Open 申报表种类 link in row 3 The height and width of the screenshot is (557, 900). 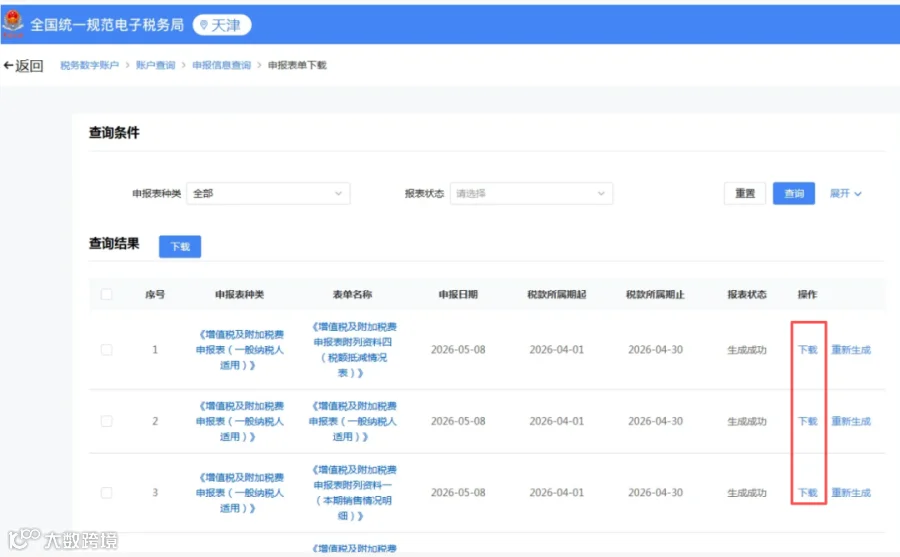click(239, 493)
